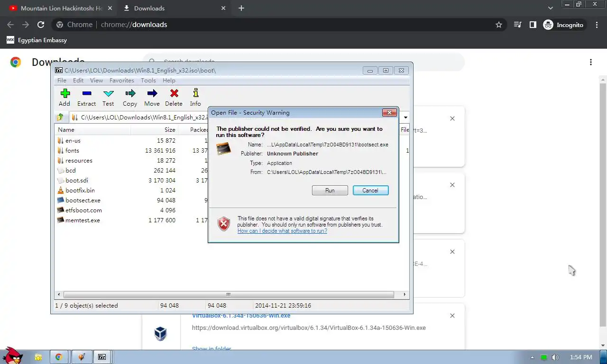The height and width of the screenshot is (364, 607).
Task: Sort files by the Name column
Action: (93, 129)
